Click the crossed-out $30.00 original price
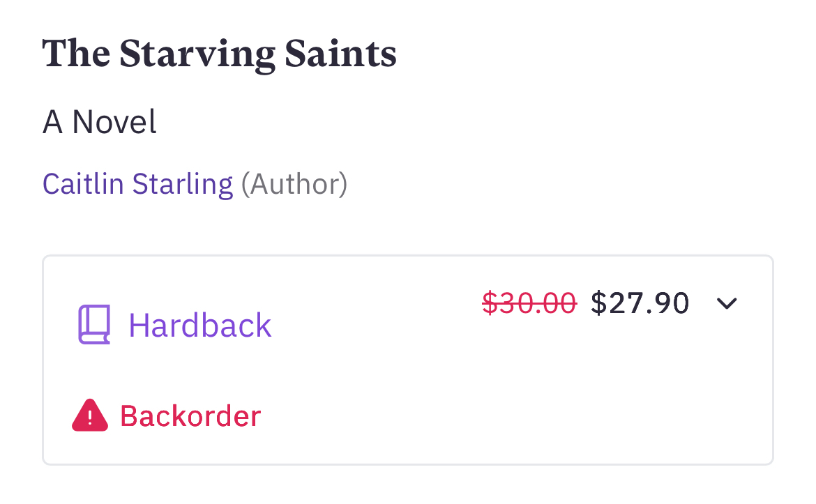 point(529,303)
